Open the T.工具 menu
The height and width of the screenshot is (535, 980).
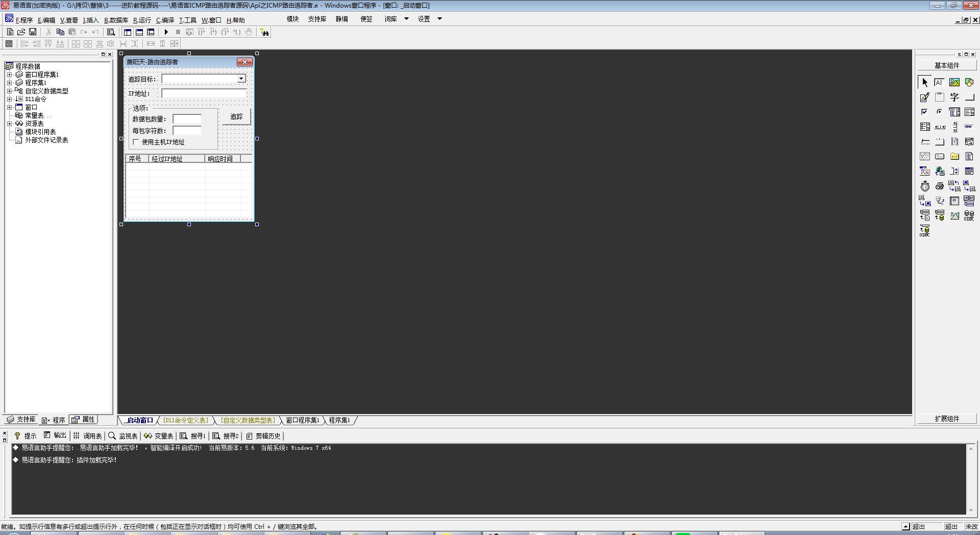pos(187,20)
